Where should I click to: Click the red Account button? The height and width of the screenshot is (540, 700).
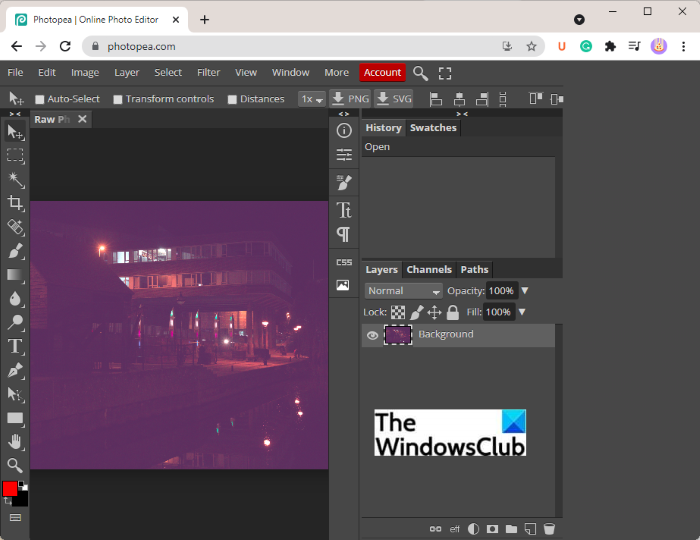click(x=382, y=72)
